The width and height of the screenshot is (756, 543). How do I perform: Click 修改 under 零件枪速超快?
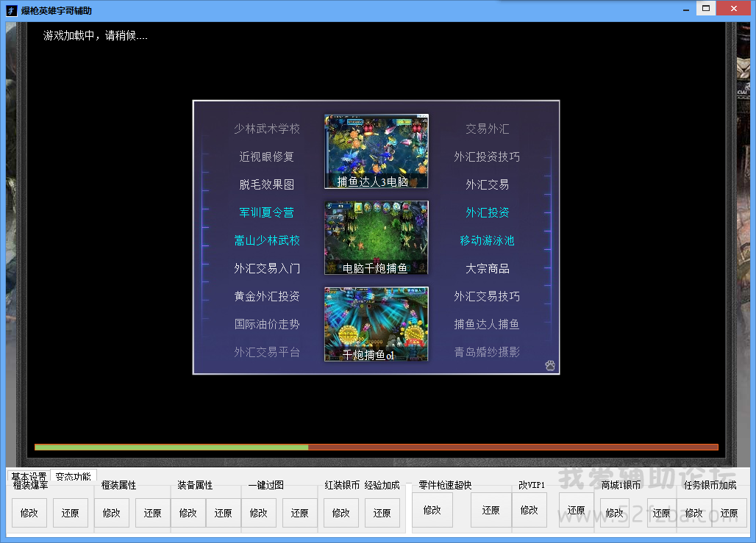pos(432,510)
